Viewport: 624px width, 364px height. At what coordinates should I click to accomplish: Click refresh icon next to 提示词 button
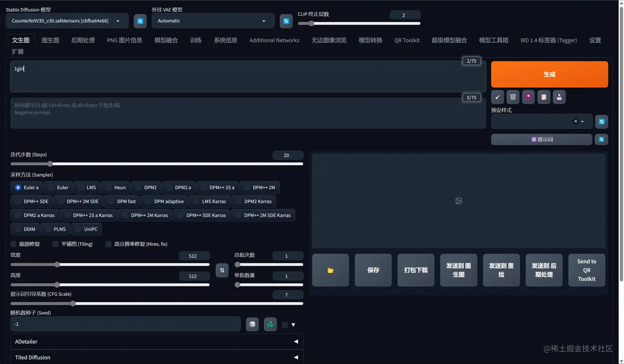point(601,140)
